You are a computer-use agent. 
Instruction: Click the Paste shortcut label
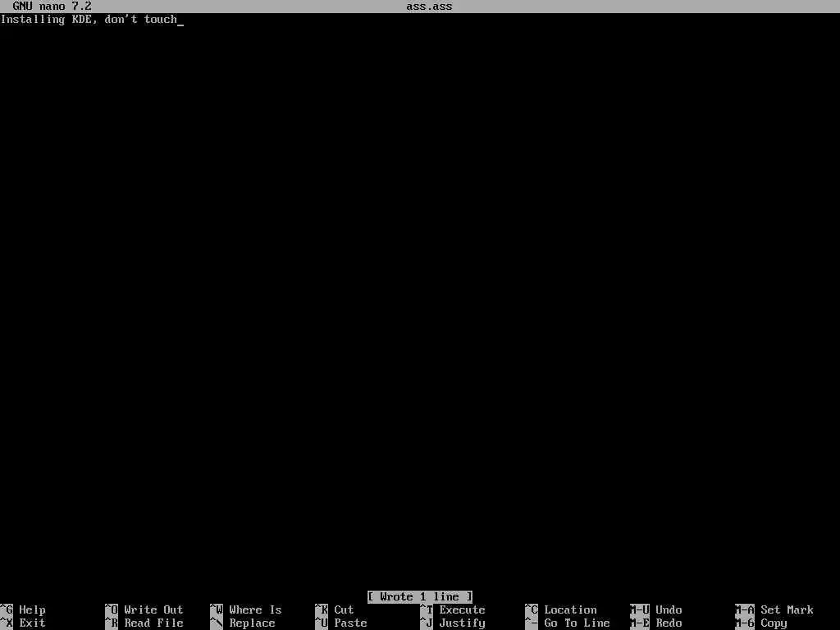350,623
